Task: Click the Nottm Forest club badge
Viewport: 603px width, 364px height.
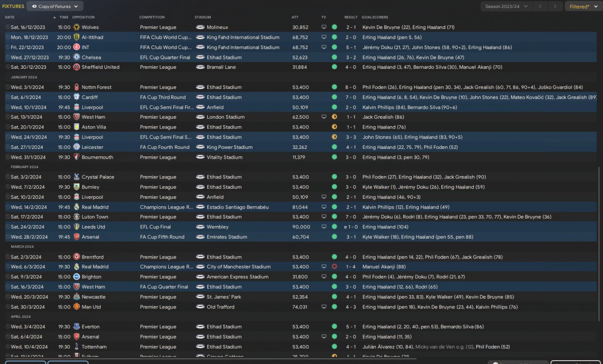Action: [76, 87]
